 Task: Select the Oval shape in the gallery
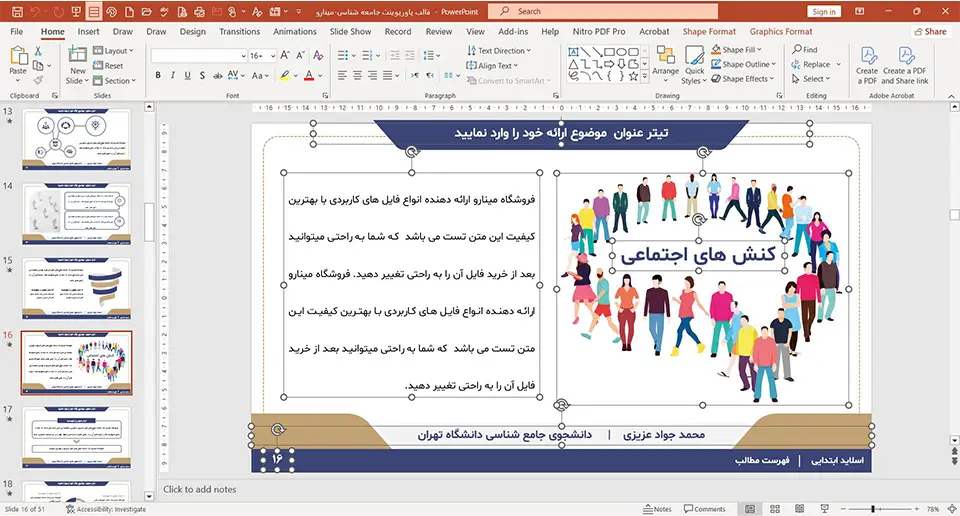(x=621, y=52)
